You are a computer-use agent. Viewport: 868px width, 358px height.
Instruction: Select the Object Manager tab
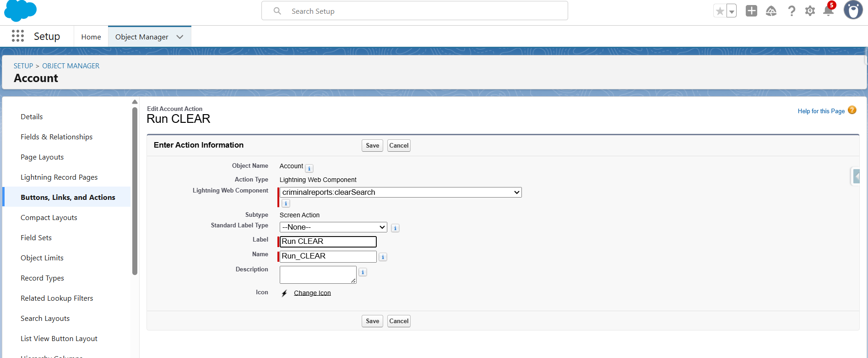pos(142,37)
